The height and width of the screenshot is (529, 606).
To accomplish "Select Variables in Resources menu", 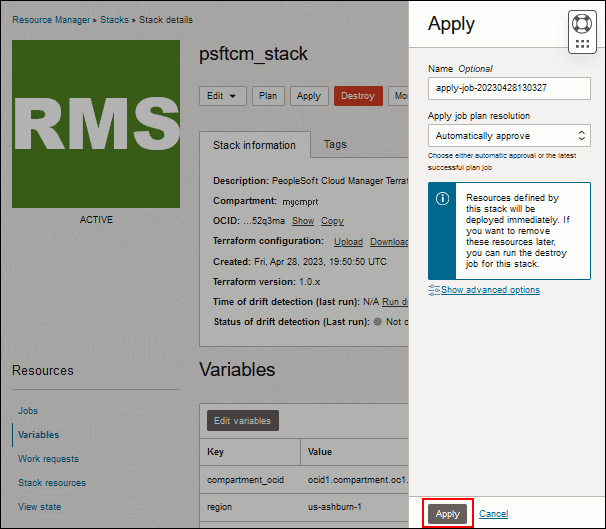I will point(39,435).
